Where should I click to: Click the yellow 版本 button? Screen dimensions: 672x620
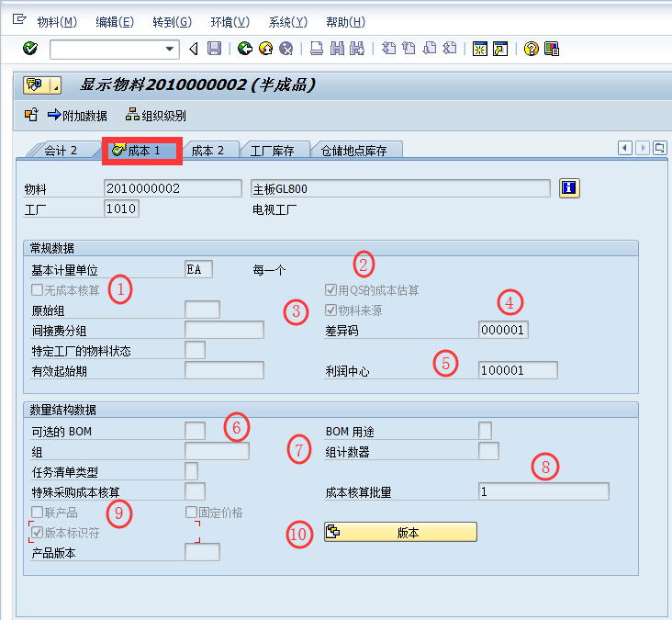click(x=400, y=532)
